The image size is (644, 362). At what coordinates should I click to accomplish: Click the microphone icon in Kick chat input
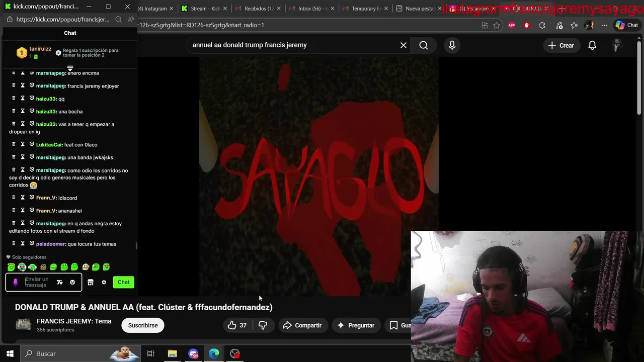[x=15, y=282]
